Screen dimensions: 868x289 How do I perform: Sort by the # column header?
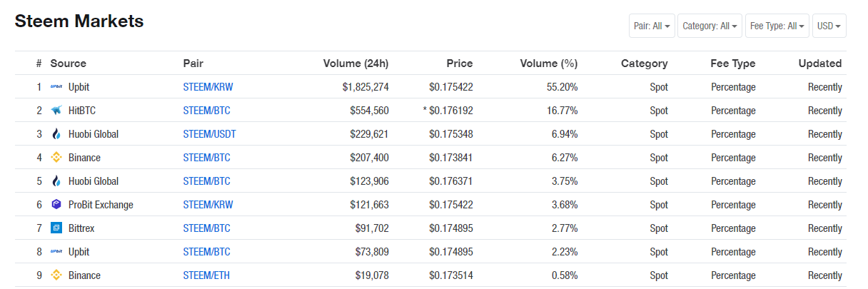(x=39, y=64)
